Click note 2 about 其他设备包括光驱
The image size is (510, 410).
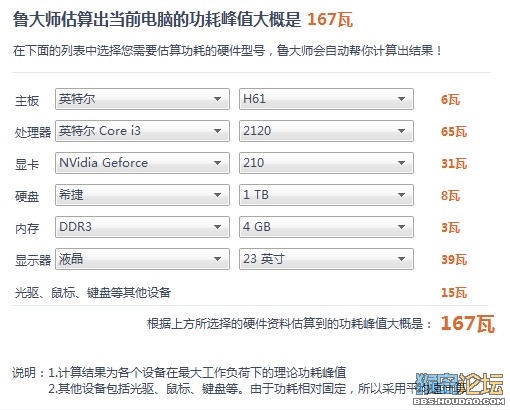tap(257, 388)
